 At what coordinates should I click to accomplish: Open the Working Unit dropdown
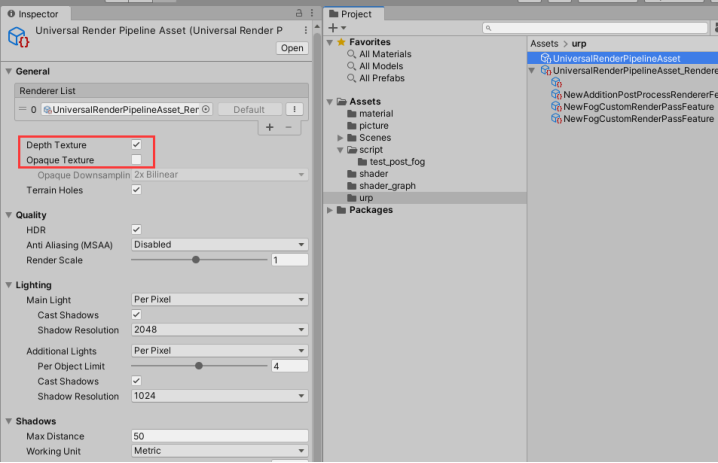pos(219,451)
